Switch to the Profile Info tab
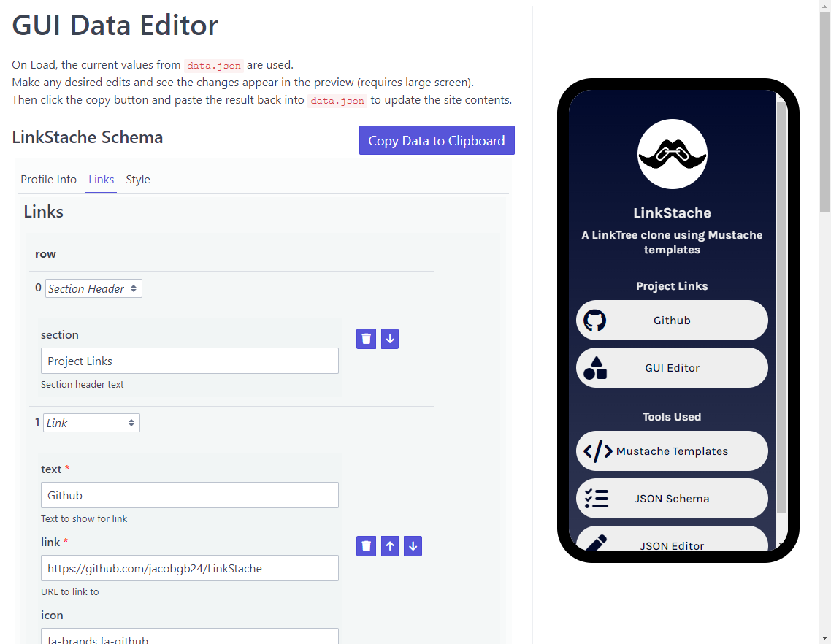Viewport: 831px width, 644px height. click(x=49, y=179)
